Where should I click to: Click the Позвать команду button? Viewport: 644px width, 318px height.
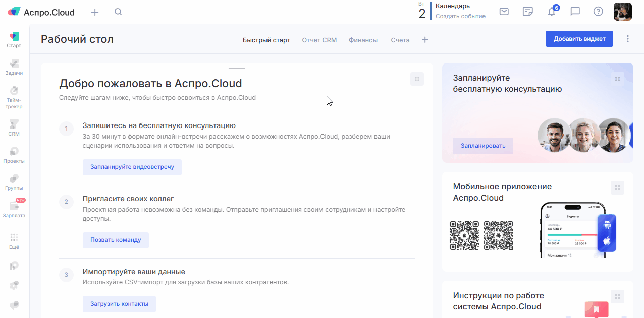pyautogui.click(x=116, y=240)
